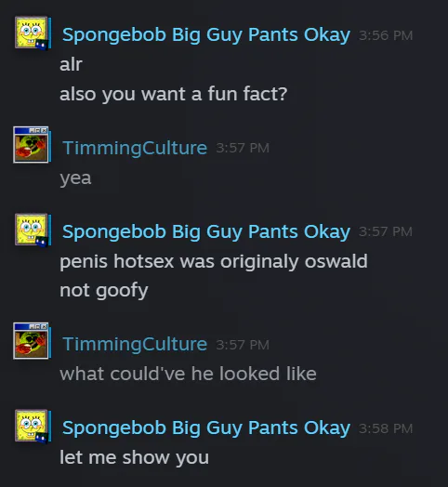Select the "also you want a fun fact?" message
This screenshot has width=448, height=487.
174,94
